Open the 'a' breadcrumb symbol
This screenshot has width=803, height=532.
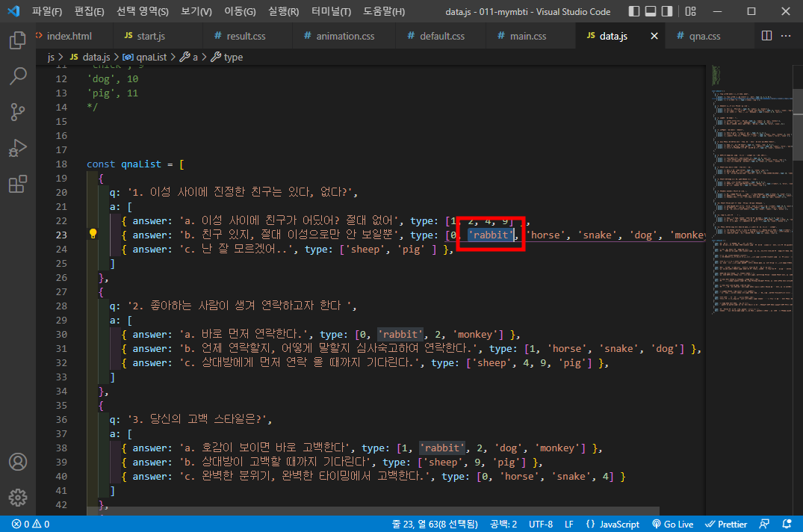190,57
